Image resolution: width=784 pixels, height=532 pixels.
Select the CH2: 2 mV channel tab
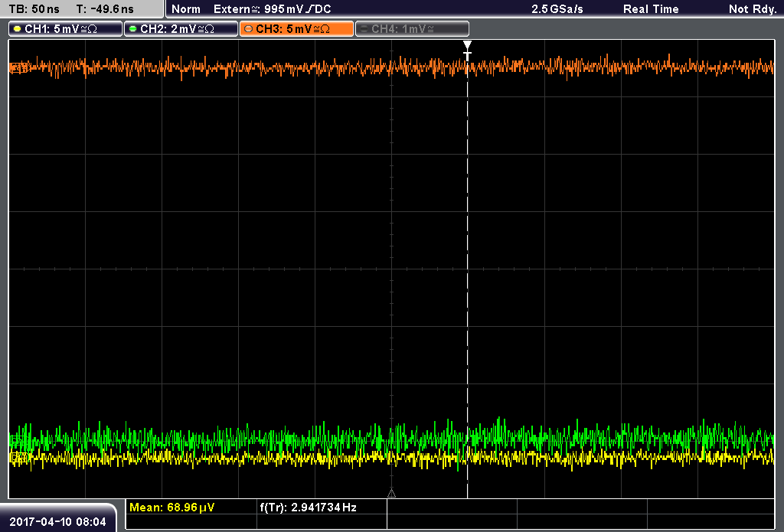[181, 29]
